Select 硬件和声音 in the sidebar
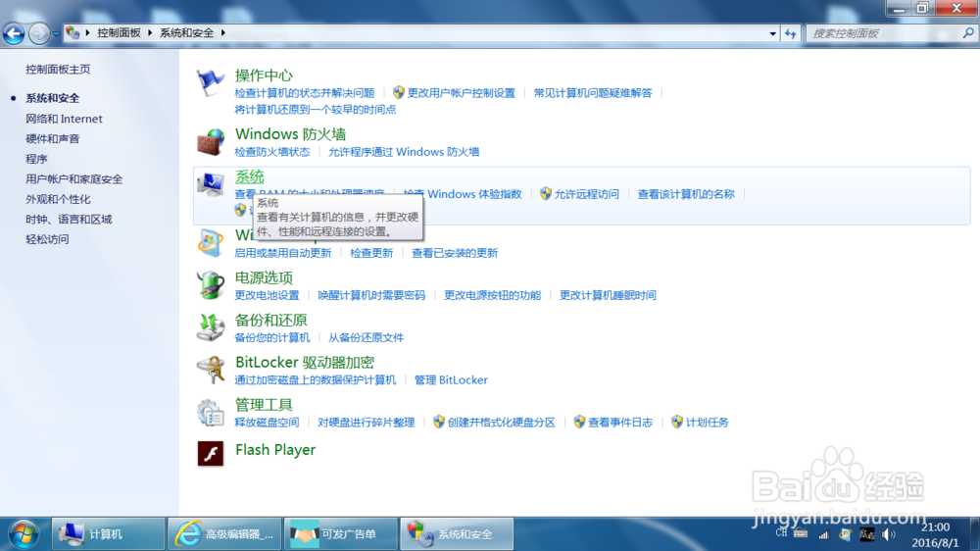 (x=53, y=139)
